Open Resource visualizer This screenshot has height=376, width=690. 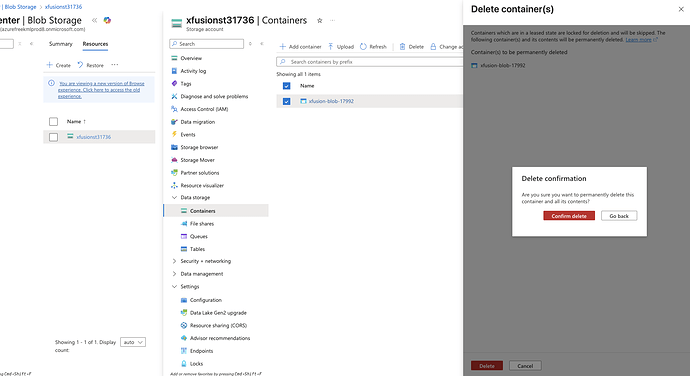(202, 186)
